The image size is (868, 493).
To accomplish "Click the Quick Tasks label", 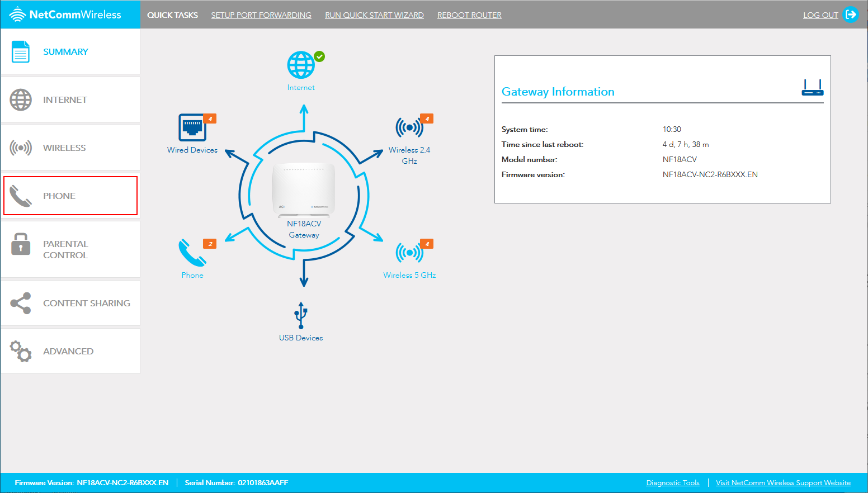I will [x=172, y=15].
